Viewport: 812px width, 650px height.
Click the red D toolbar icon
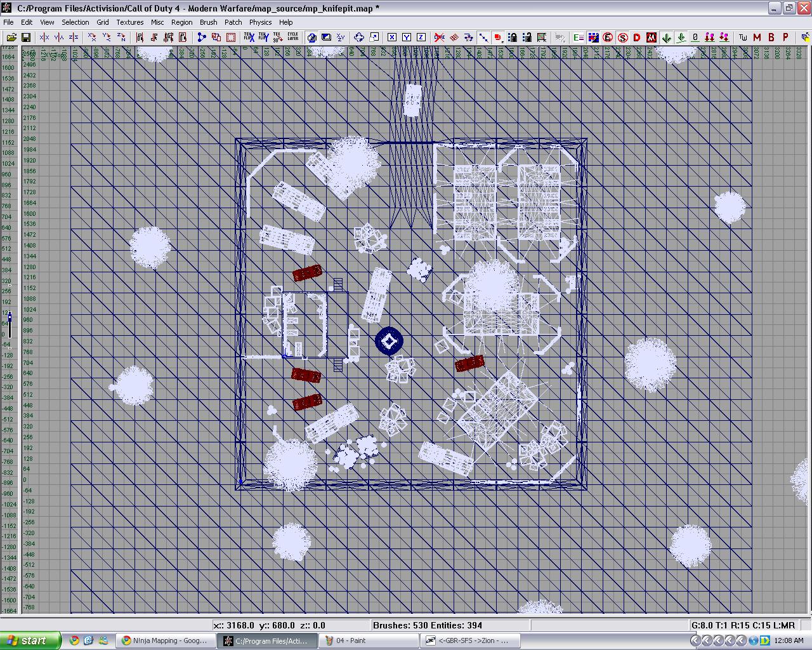[x=637, y=37]
